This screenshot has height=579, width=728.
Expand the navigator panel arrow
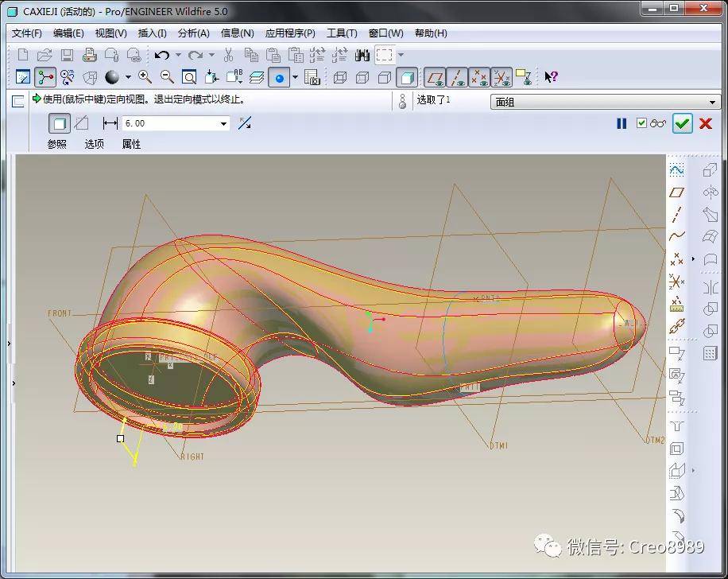click(9, 344)
